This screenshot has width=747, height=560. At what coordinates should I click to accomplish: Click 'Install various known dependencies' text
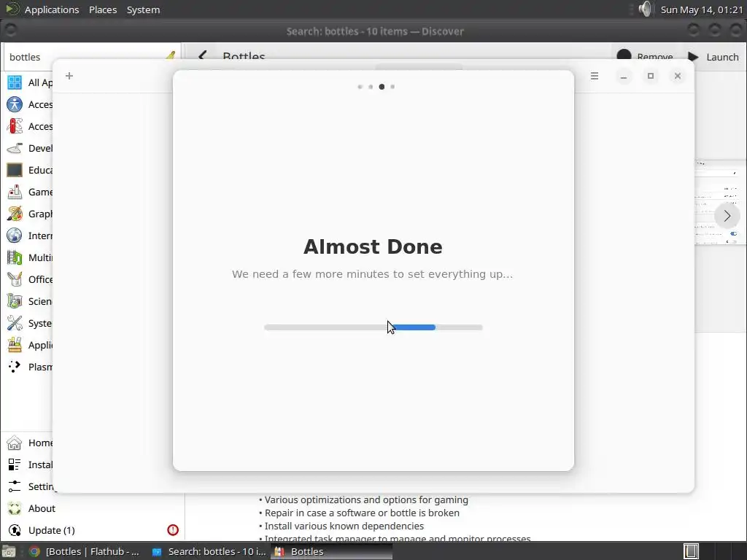point(344,526)
